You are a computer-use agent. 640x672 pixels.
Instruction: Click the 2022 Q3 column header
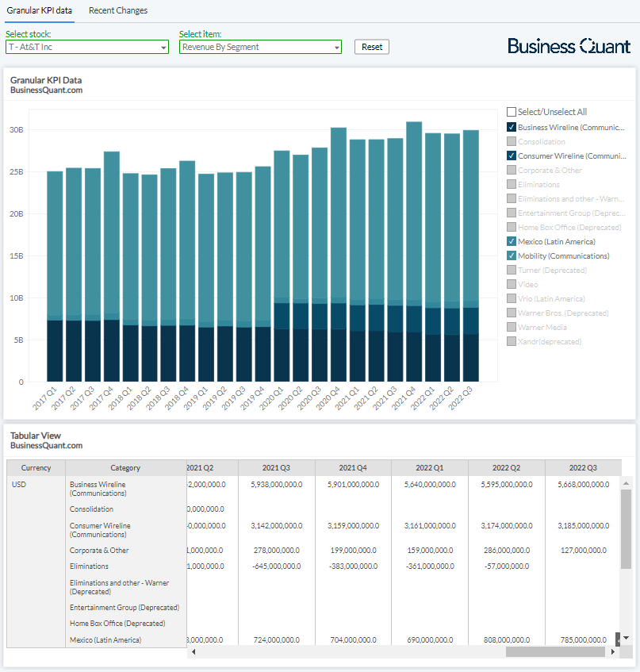click(x=583, y=468)
